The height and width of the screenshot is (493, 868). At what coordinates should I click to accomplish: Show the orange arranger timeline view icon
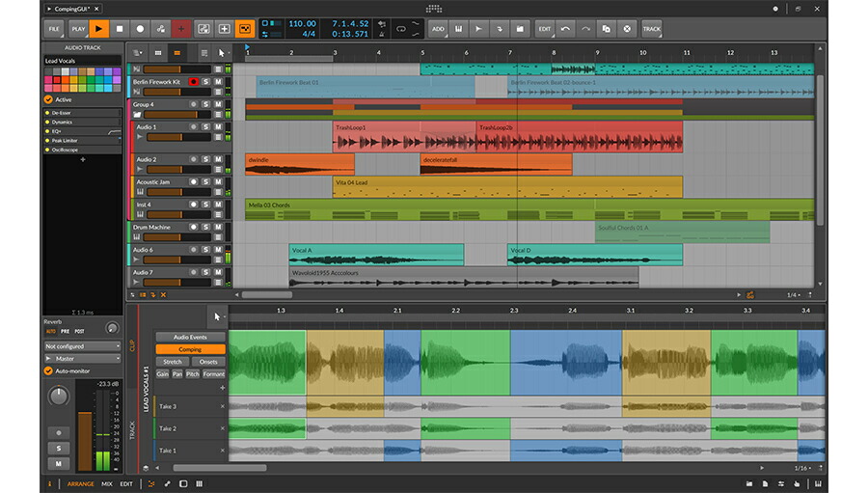coord(177,53)
